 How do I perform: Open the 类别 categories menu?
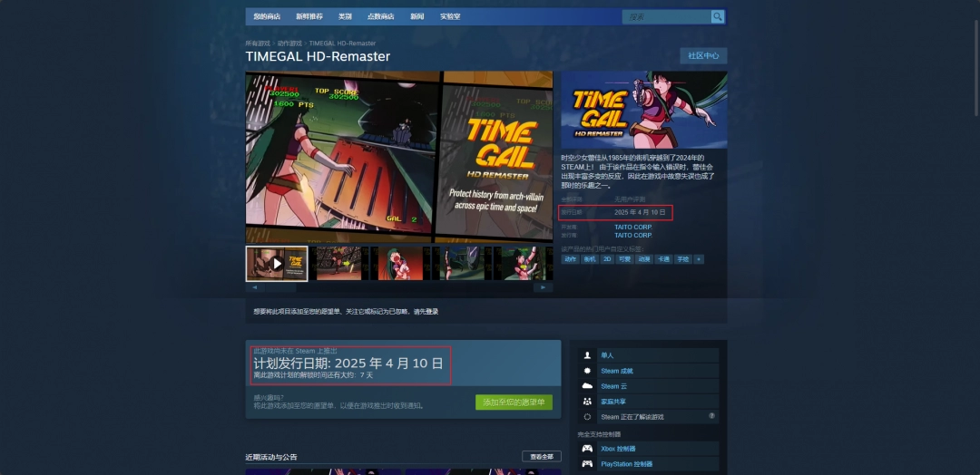[x=345, y=16]
